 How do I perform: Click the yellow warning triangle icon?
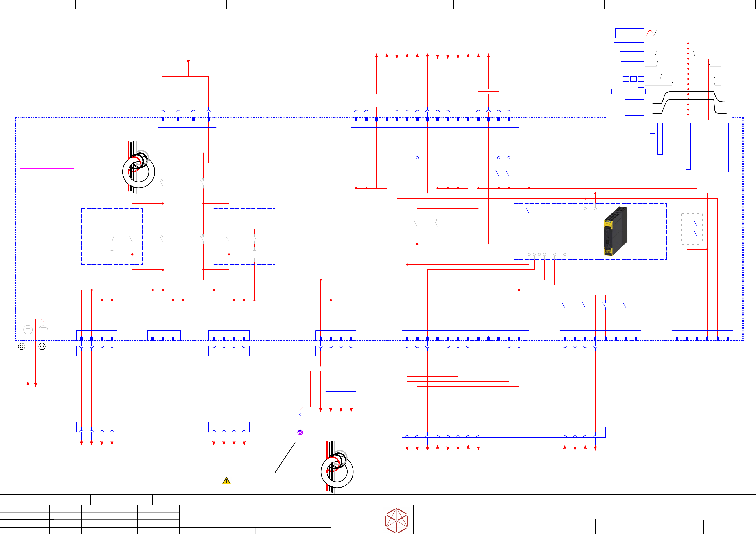tap(227, 481)
